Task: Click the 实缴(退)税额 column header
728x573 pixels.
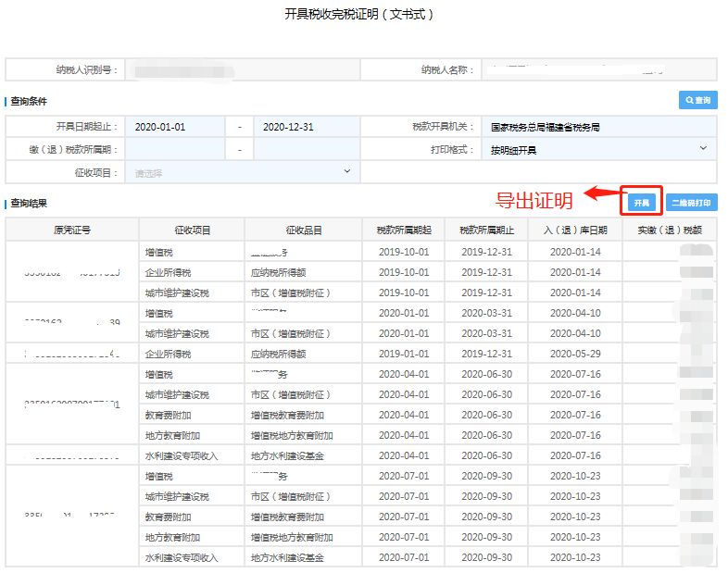Action: [x=670, y=230]
